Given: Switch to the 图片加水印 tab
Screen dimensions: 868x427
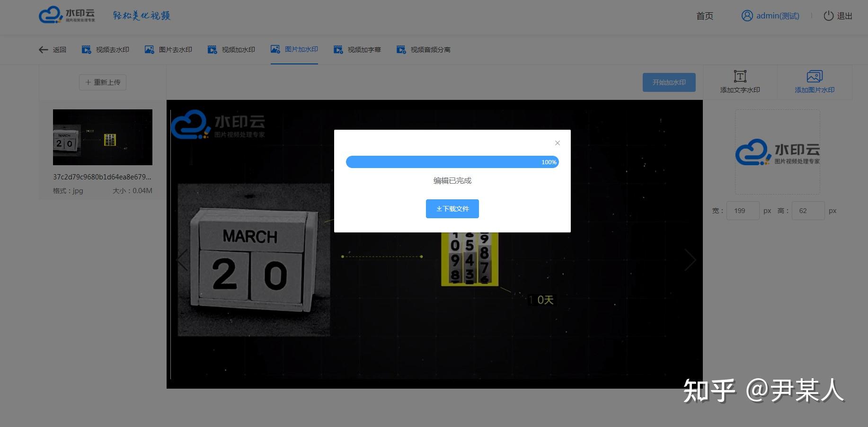Looking at the screenshot, I should tap(294, 49).
